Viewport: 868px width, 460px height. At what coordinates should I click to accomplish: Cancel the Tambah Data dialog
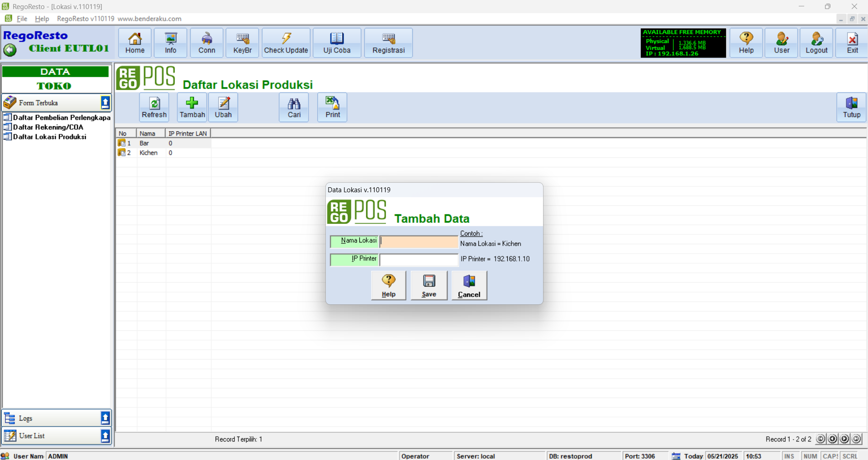pyautogui.click(x=469, y=285)
